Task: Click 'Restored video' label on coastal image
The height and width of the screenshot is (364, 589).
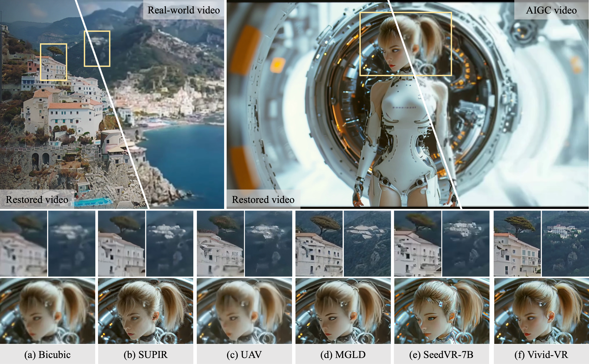Action: coord(37,200)
